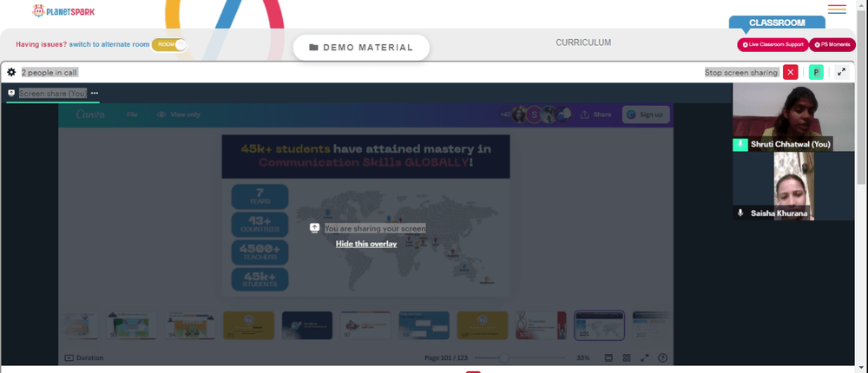This screenshot has height=373, width=868.
Task: Open the PlanetSpark logo home link
Action: coord(63,10)
